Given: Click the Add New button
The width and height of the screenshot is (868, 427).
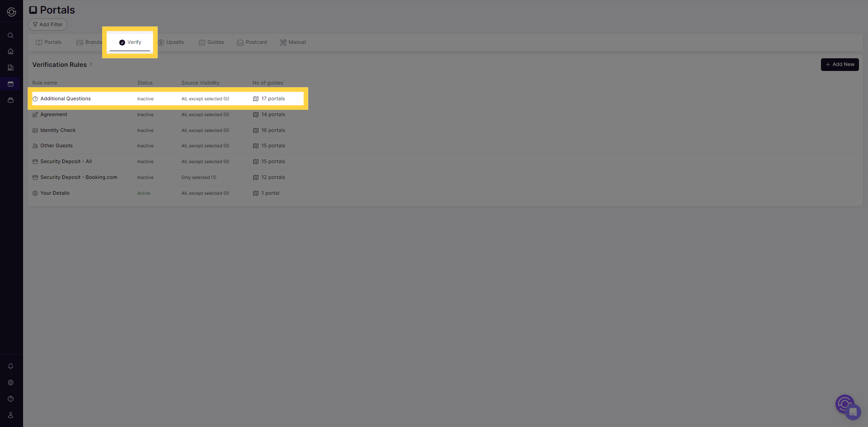Looking at the screenshot, I should click(x=839, y=65).
